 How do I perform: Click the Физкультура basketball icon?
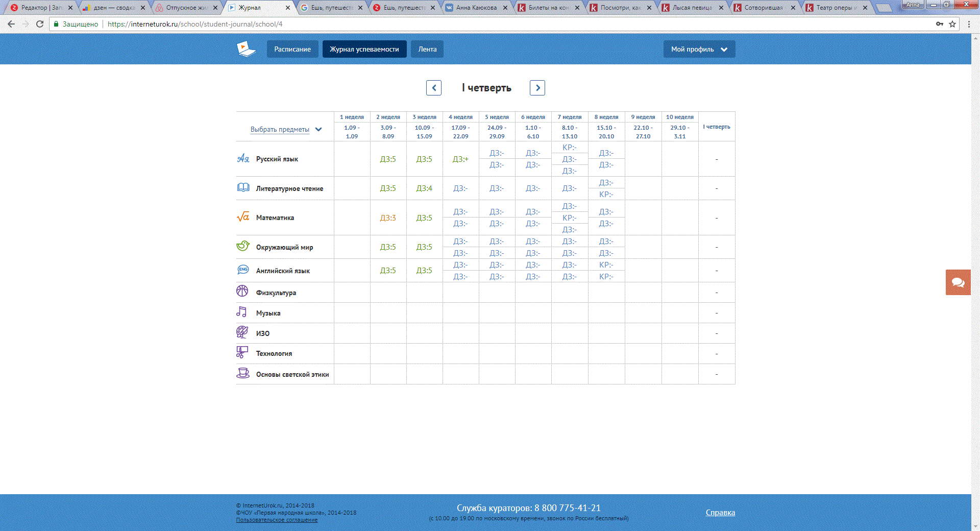(242, 291)
